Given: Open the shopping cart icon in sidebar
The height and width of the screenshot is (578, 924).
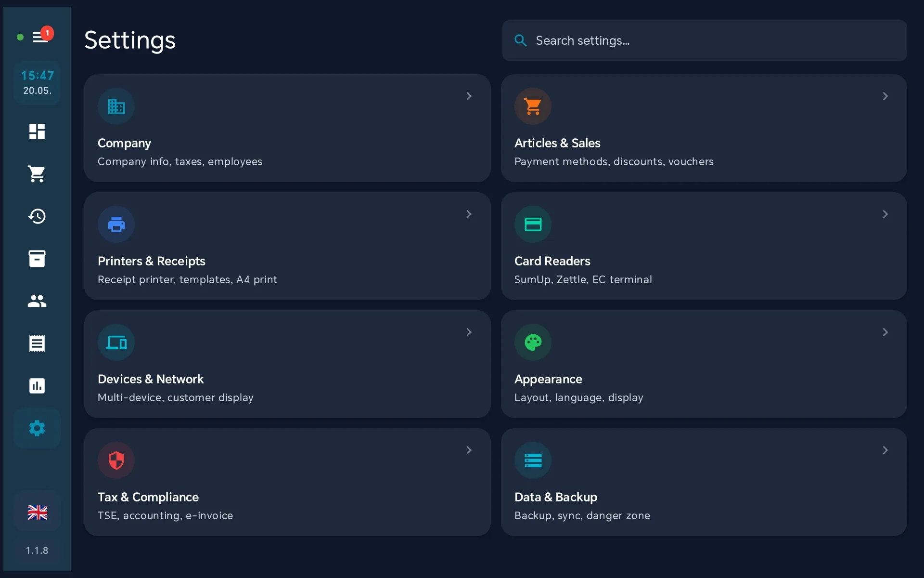Looking at the screenshot, I should pos(37,174).
